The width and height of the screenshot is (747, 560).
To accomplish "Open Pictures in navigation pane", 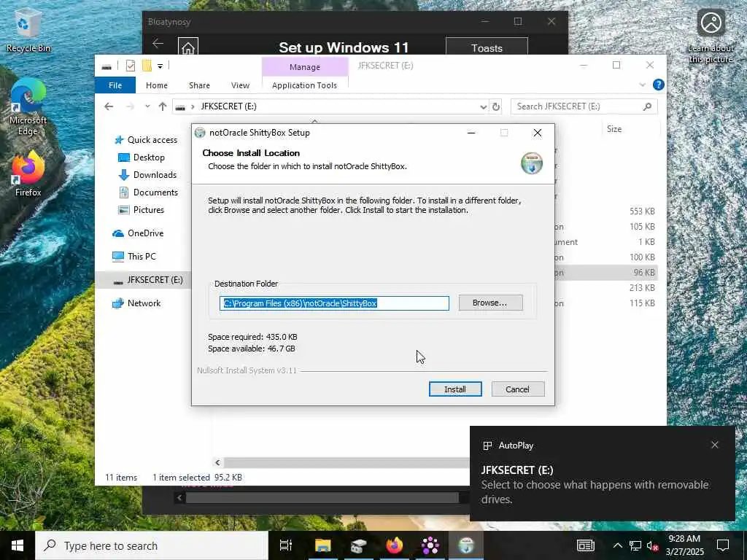I will click(x=141, y=210).
